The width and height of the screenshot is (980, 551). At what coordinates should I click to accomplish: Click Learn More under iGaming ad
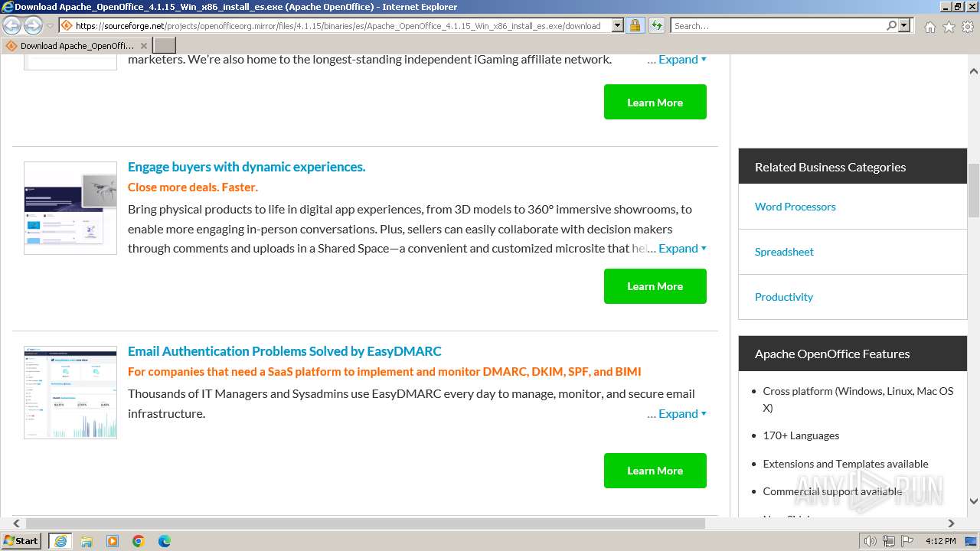655,102
